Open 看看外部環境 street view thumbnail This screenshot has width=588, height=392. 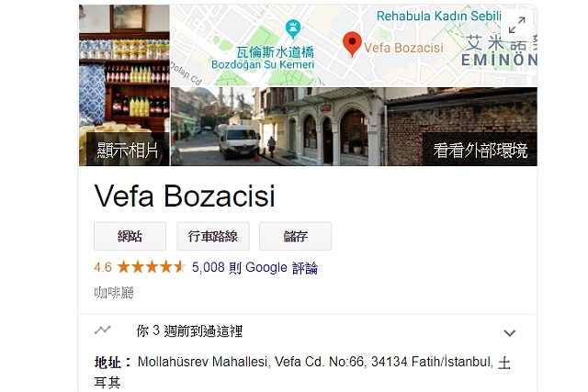(x=354, y=127)
